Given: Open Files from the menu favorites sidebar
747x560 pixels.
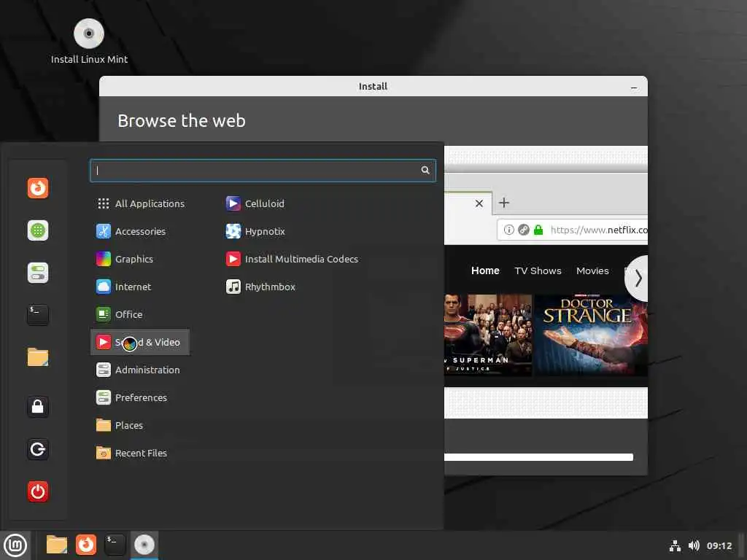Looking at the screenshot, I should 38,357.
